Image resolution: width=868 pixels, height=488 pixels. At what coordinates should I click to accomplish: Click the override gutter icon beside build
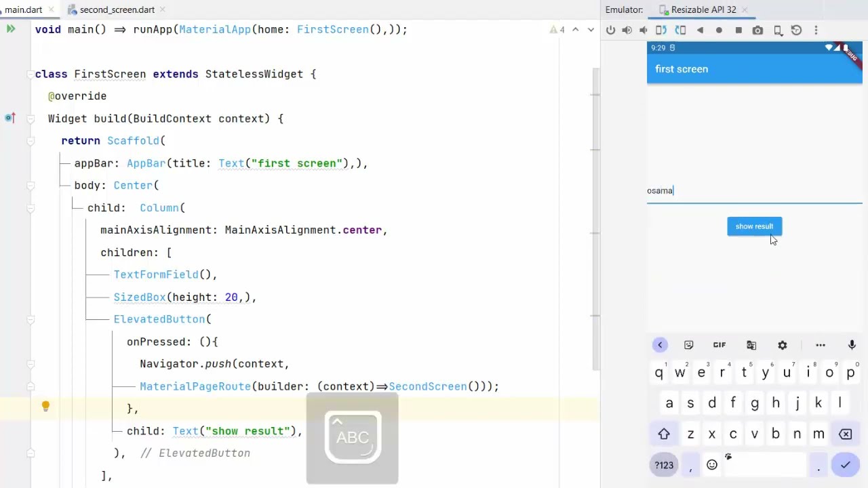(x=9, y=118)
